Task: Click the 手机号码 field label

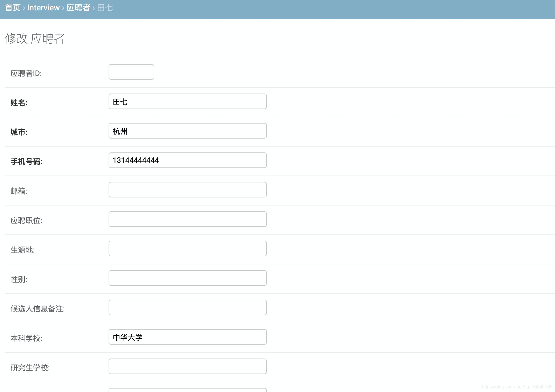Action: pos(27,162)
